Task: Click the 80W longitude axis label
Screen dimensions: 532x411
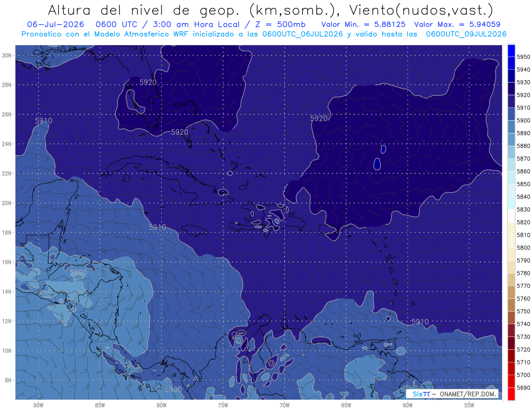Action: (161, 405)
